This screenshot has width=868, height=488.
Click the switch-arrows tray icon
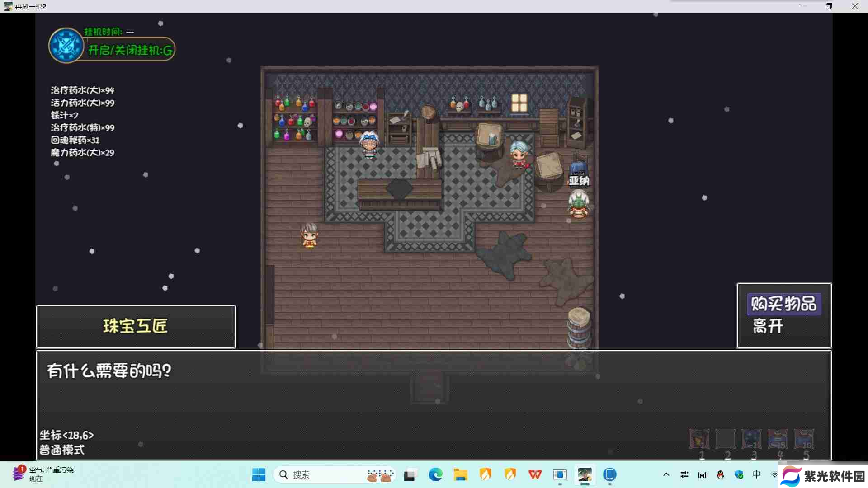pos(684,475)
